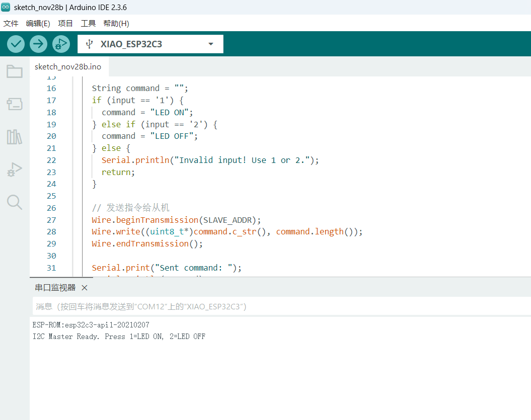The width and height of the screenshot is (531, 420).
Task: Start debugging with the debug play button
Action: click(61, 44)
